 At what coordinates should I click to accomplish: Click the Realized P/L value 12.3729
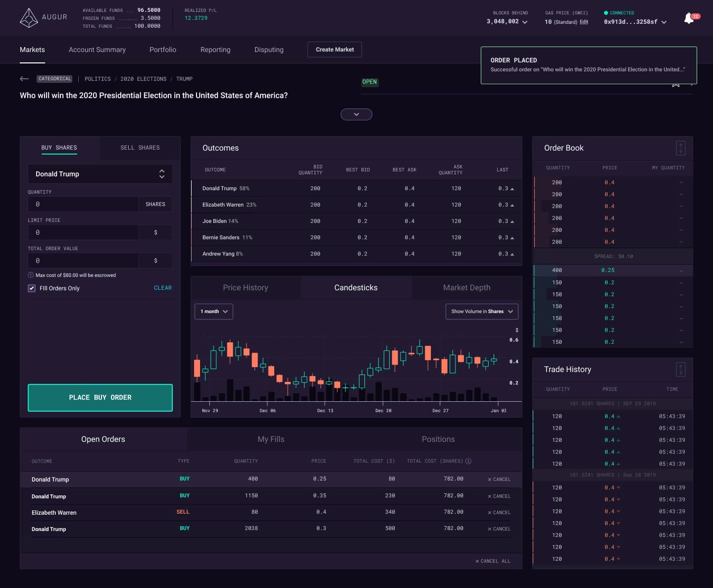pos(196,18)
